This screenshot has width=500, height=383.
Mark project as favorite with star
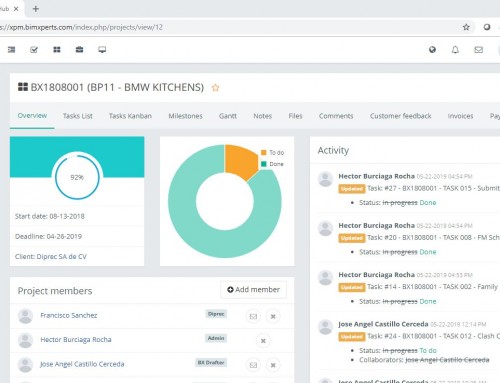click(216, 88)
